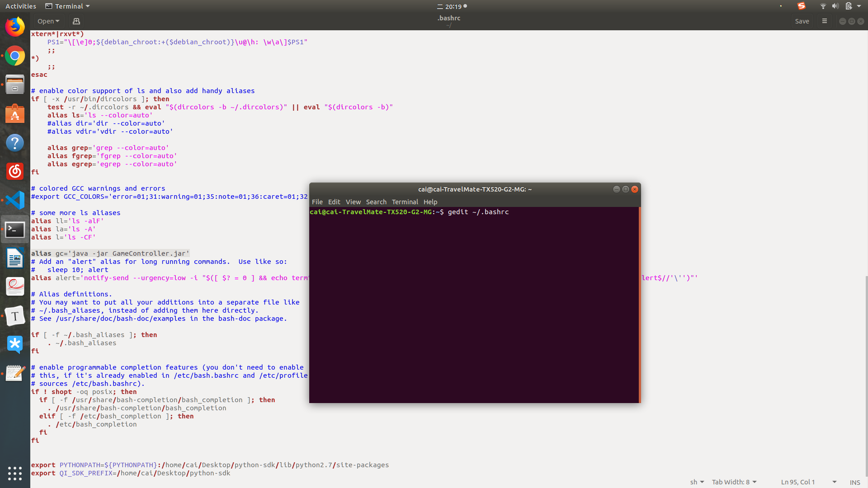Open the Sogou input method tray icon
This screenshot has width=868, height=488.
click(x=801, y=6)
